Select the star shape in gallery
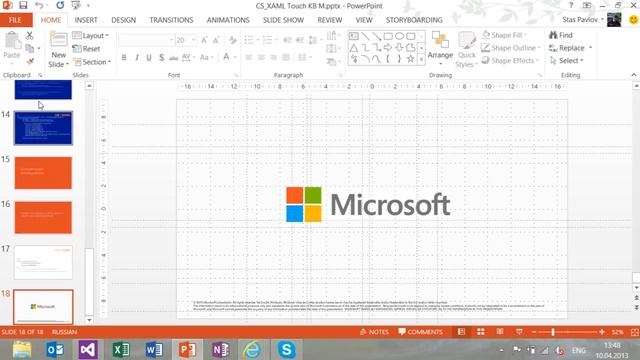Viewport: 640px width, 360px height. click(411, 59)
